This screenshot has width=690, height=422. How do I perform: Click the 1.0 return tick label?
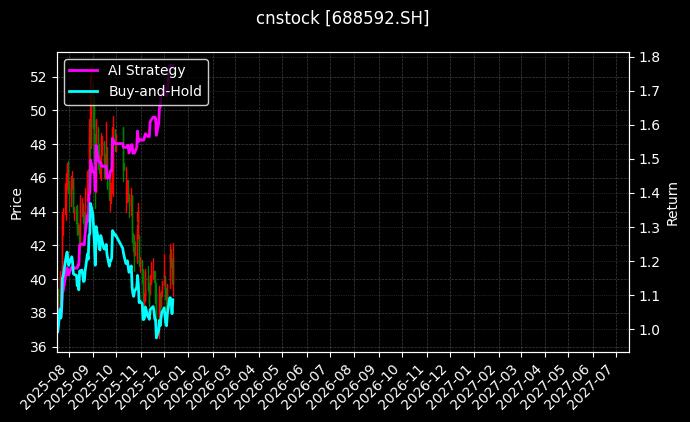click(647, 330)
